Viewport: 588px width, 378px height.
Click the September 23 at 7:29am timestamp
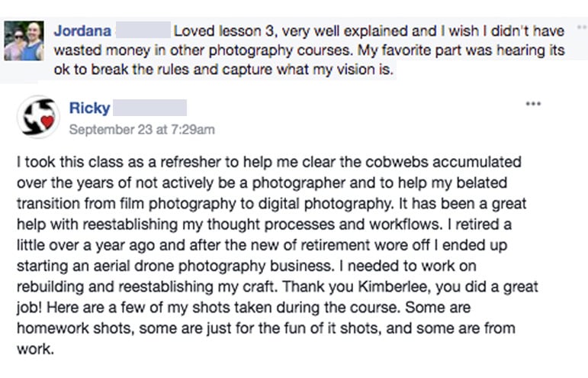[142, 129]
